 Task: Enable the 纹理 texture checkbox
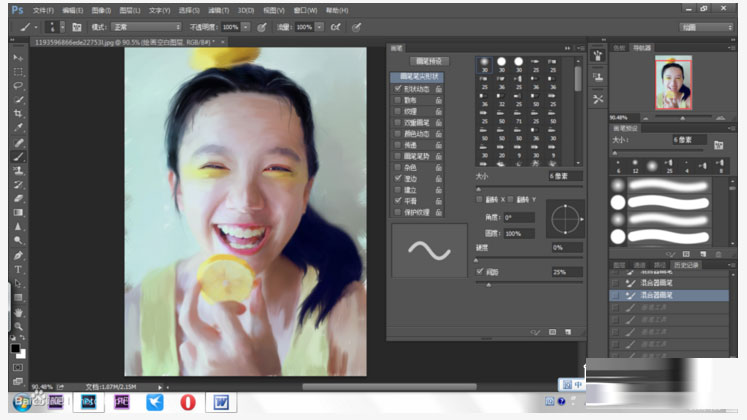pyautogui.click(x=398, y=111)
